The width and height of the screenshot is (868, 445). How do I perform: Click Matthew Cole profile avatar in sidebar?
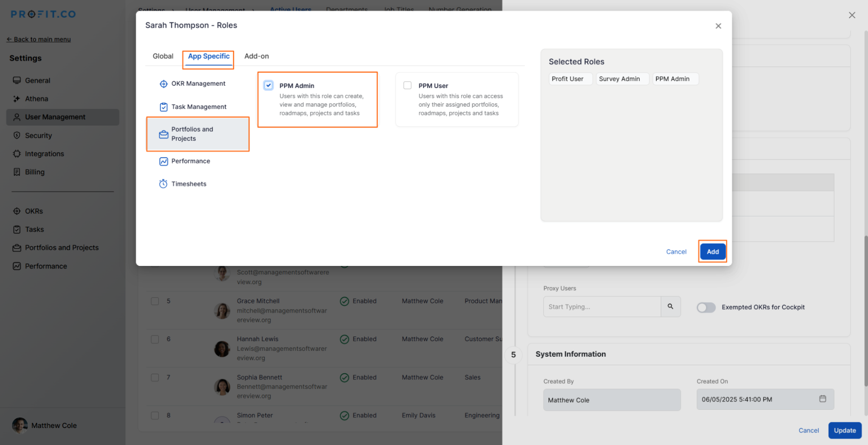[20, 425]
